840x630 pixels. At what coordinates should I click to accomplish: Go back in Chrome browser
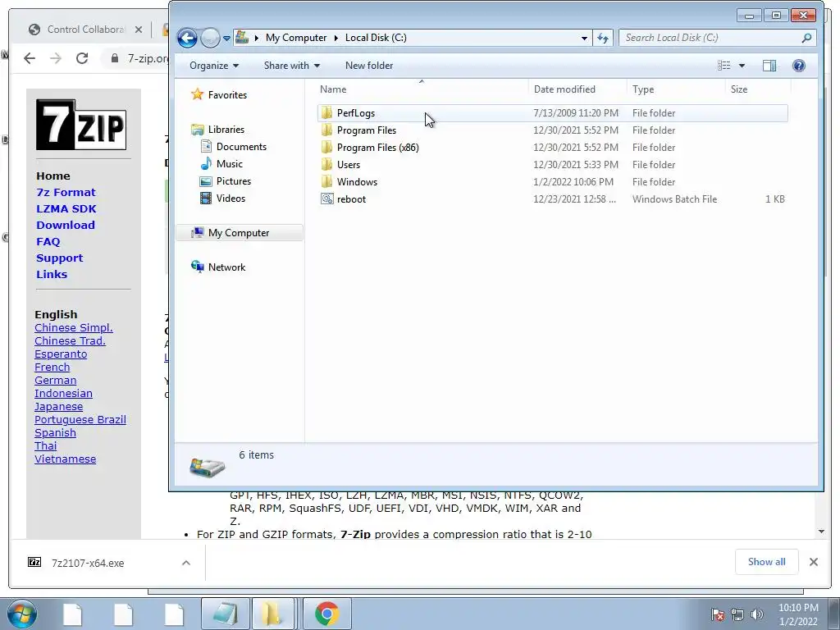(x=30, y=58)
